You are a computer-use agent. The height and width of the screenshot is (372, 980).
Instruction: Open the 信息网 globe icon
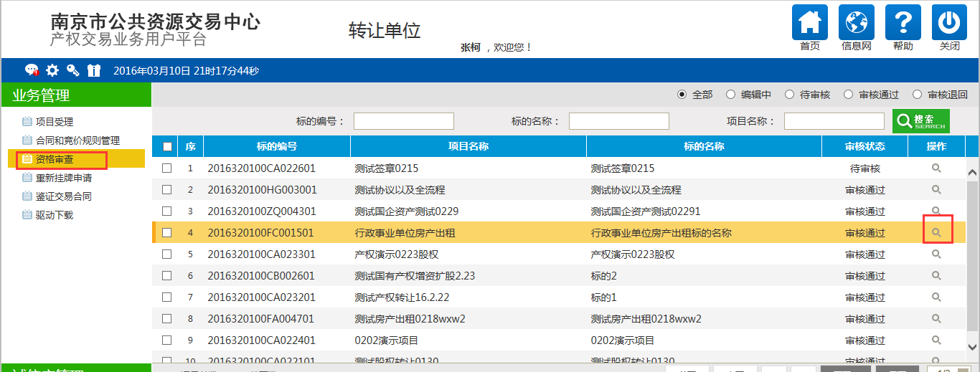point(856,23)
